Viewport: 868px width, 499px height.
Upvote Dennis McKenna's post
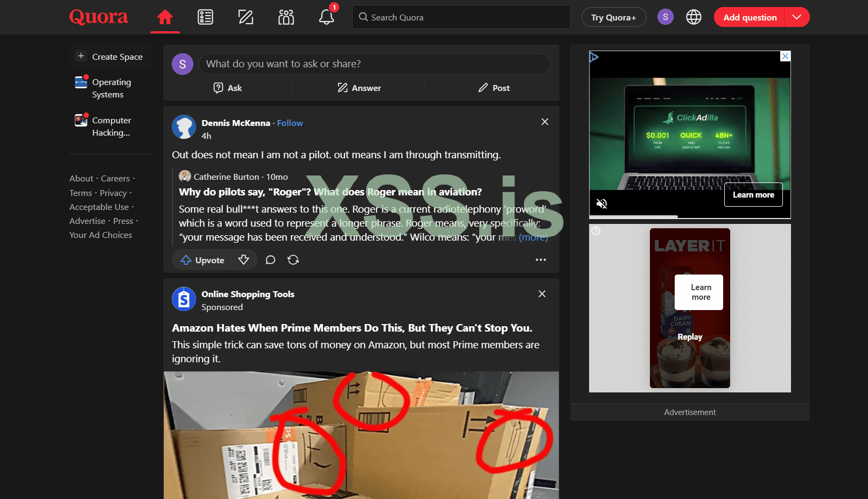coord(202,260)
